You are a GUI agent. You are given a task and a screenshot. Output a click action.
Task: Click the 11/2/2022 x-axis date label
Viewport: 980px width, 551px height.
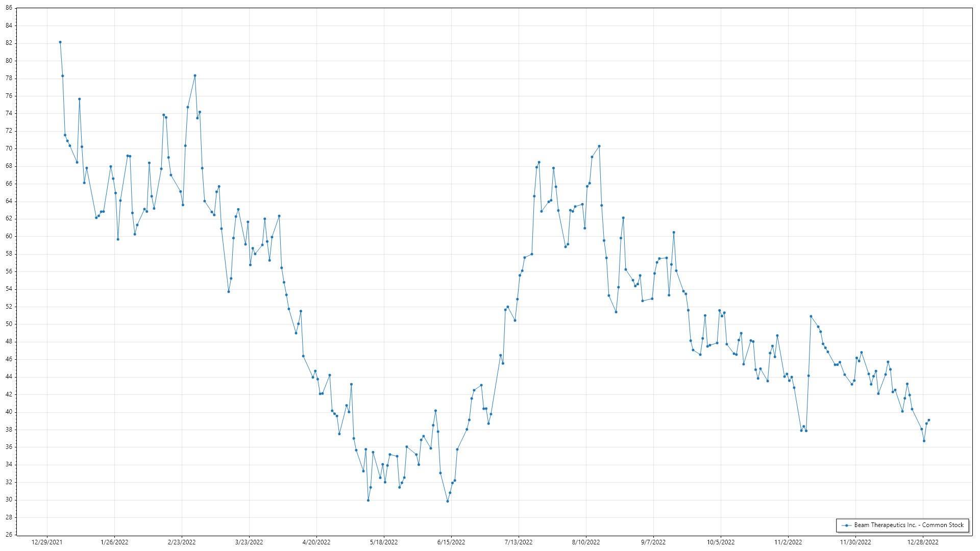tap(788, 542)
